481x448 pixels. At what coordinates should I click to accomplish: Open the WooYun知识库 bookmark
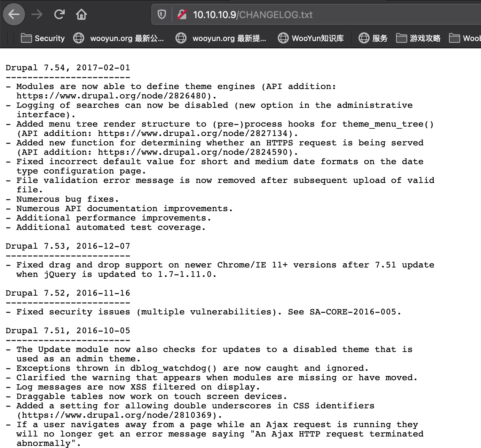[311, 38]
